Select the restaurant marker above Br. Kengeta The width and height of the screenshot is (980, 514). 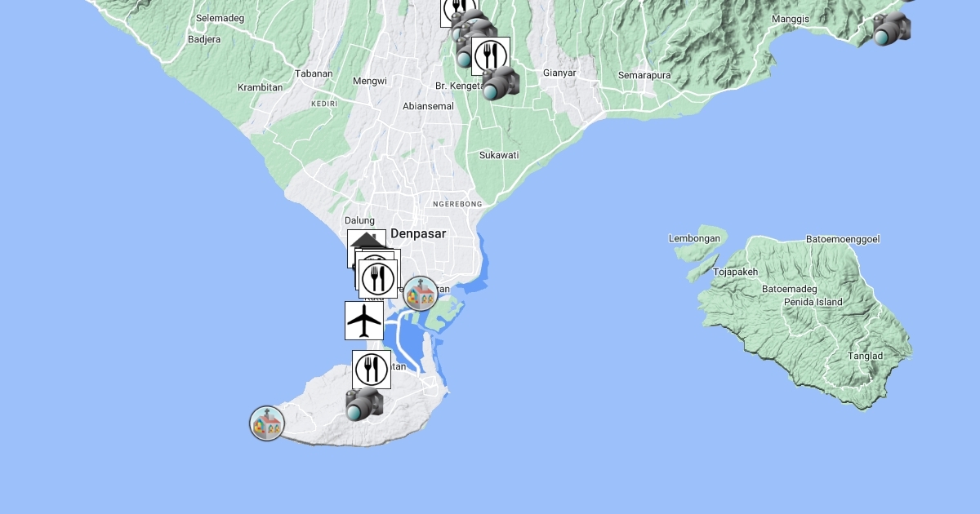491,56
